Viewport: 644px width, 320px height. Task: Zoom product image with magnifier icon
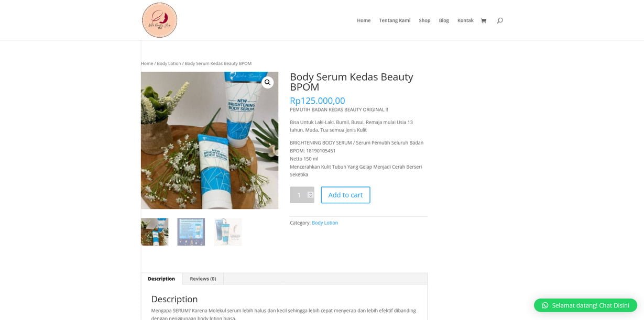tap(267, 82)
